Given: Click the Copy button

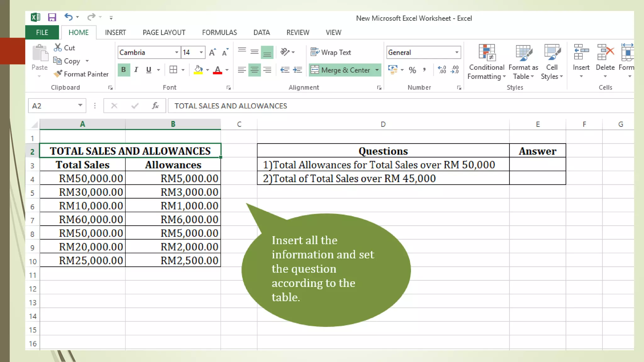Looking at the screenshot, I should pos(67,61).
